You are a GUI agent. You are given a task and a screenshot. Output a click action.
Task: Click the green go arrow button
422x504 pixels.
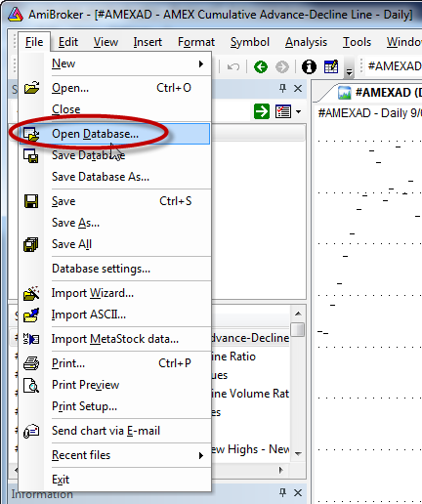[x=262, y=111]
